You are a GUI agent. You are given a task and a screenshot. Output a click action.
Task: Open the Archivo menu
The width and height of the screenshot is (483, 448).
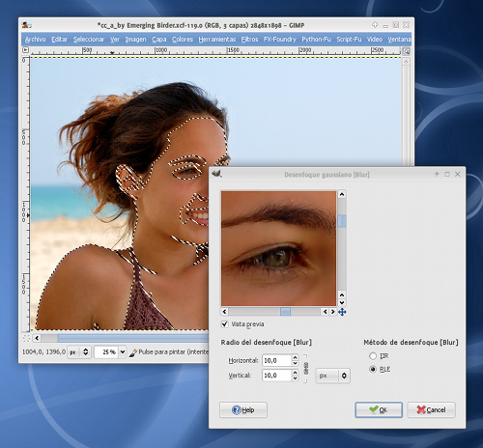36,40
